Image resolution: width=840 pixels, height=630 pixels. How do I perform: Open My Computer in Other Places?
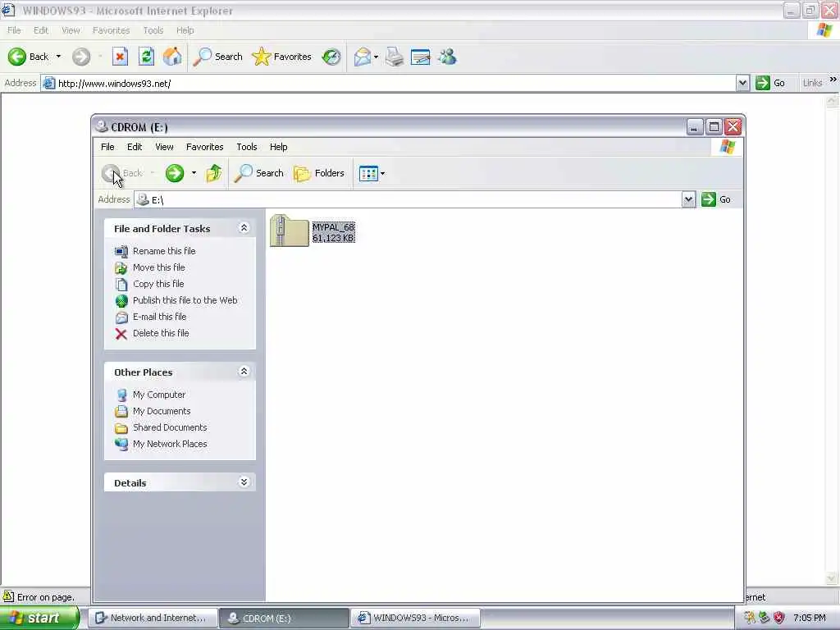pos(159,395)
